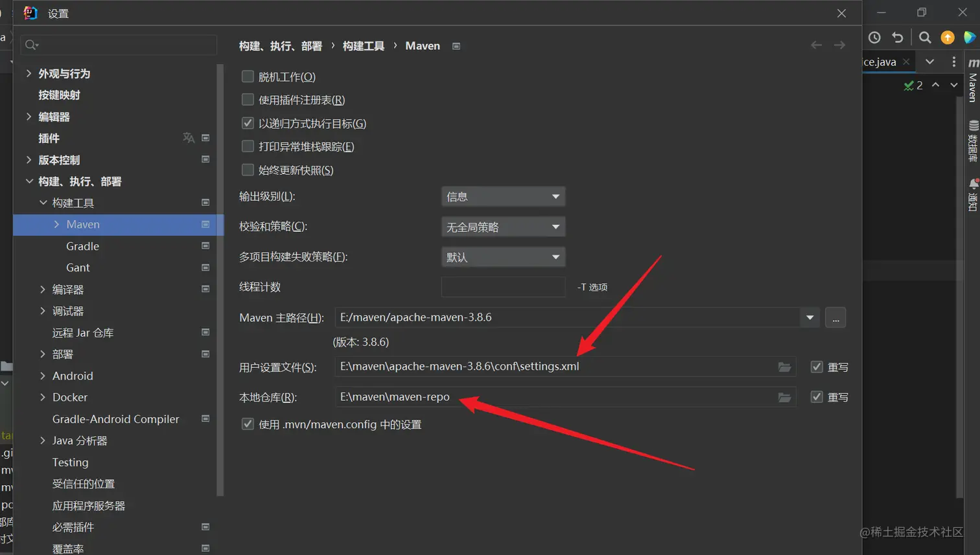This screenshot has width=980, height=555.
Task: Click the project-level marker icon beside 部署
Action: [x=205, y=354]
